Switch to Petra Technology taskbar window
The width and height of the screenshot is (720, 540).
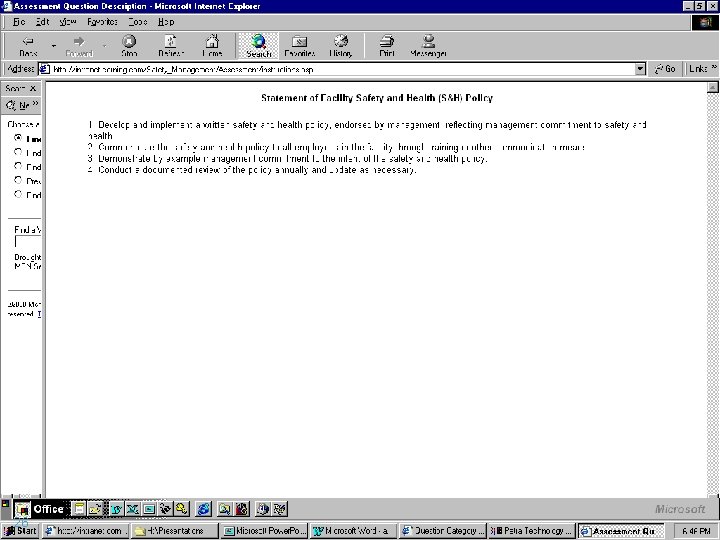pyautogui.click(x=531, y=531)
